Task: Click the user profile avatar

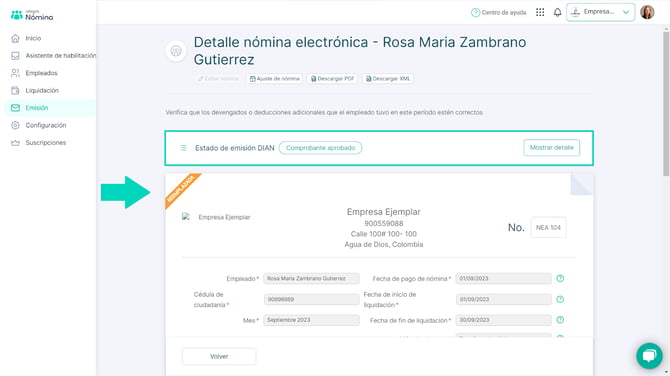Action: pyautogui.click(x=647, y=12)
